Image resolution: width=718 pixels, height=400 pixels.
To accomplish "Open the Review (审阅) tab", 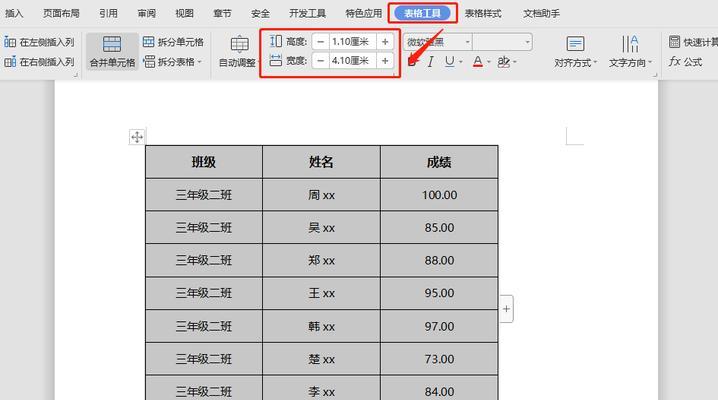I will tap(146, 14).
